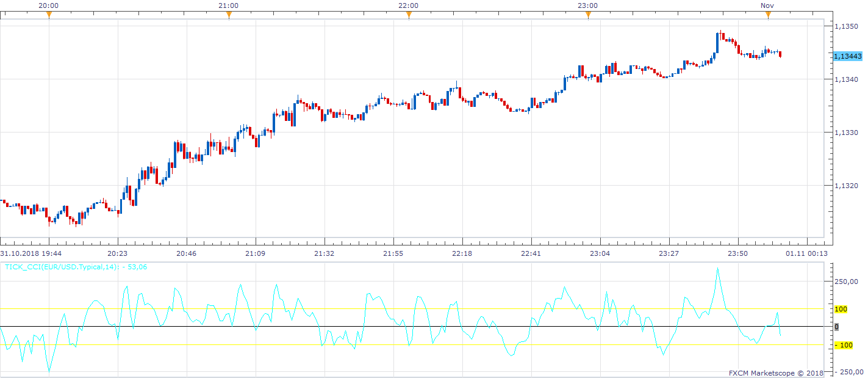The width and height of the screenshot is (868, 378).
Task: Click the 20:00 hour label at top
Action: coord(49,5)
